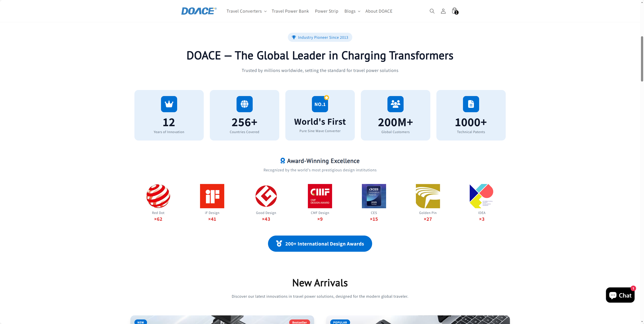Click the Red Dot award logo
This screenshot has width=644, height=324.
(158, 196)
